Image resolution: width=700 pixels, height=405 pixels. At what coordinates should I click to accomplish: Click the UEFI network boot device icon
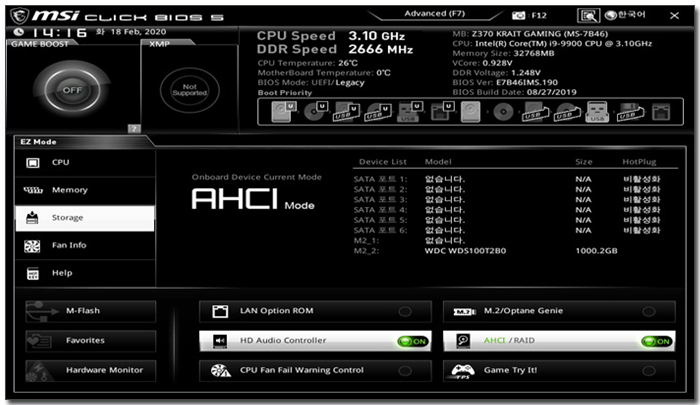[442, 112]
